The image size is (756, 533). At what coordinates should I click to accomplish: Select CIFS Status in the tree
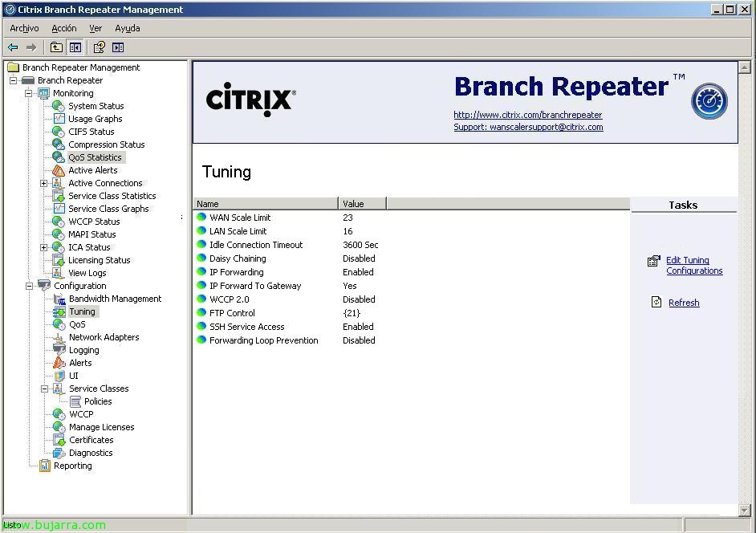(x=91, y=132)
